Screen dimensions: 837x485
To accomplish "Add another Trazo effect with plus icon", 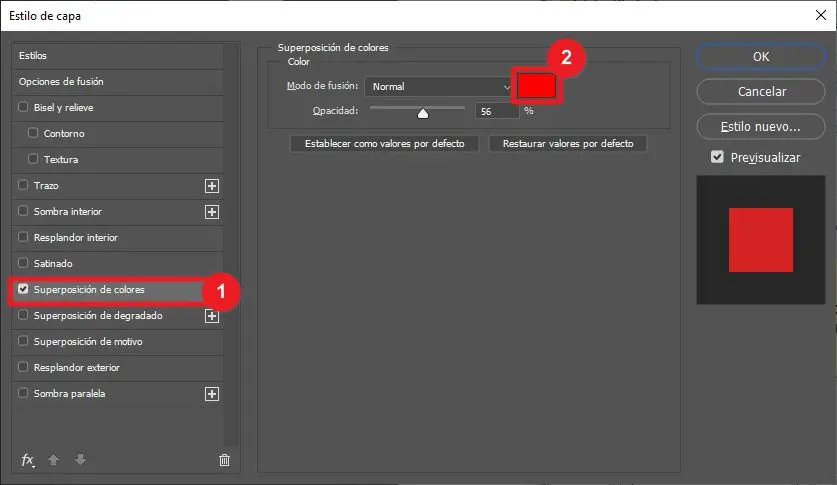I will pyautogui.click(x=211, y=186).
